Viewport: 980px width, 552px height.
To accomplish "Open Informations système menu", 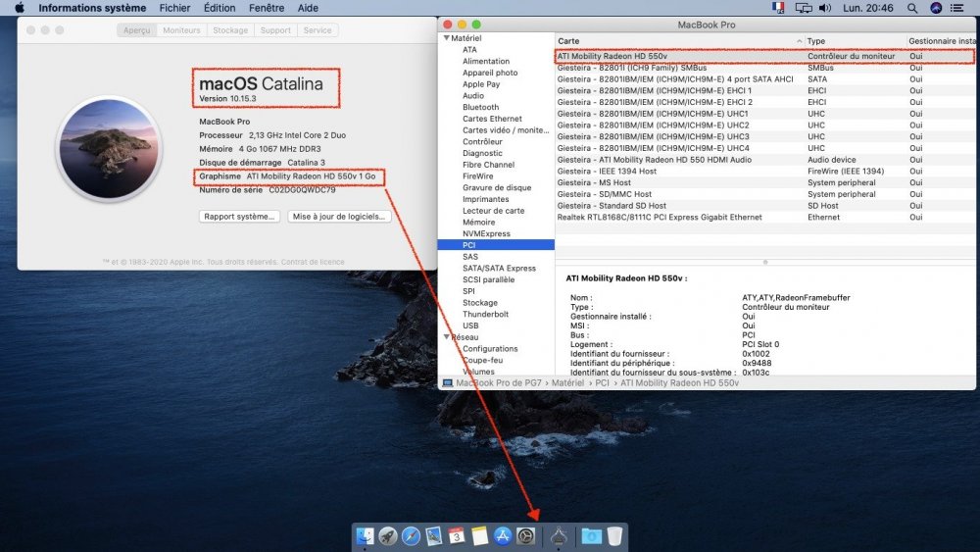I will pyautogui.click(x=92, y=8).
